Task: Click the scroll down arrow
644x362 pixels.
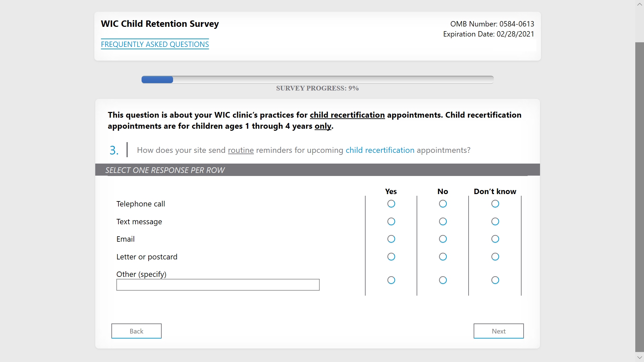Action: pos(639,358)
